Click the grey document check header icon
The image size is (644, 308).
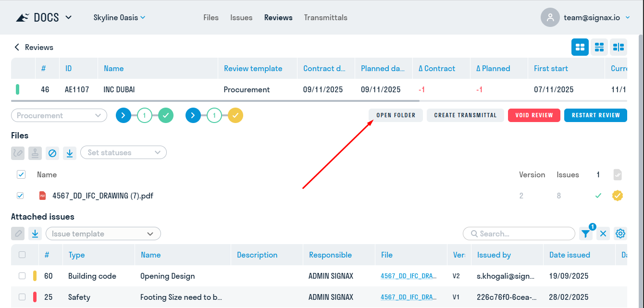[x=618, y=174]
